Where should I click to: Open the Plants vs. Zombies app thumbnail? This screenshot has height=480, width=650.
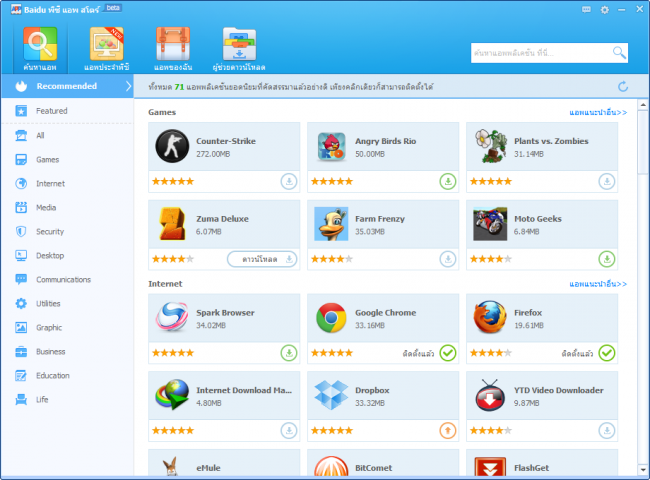point(490,146)
